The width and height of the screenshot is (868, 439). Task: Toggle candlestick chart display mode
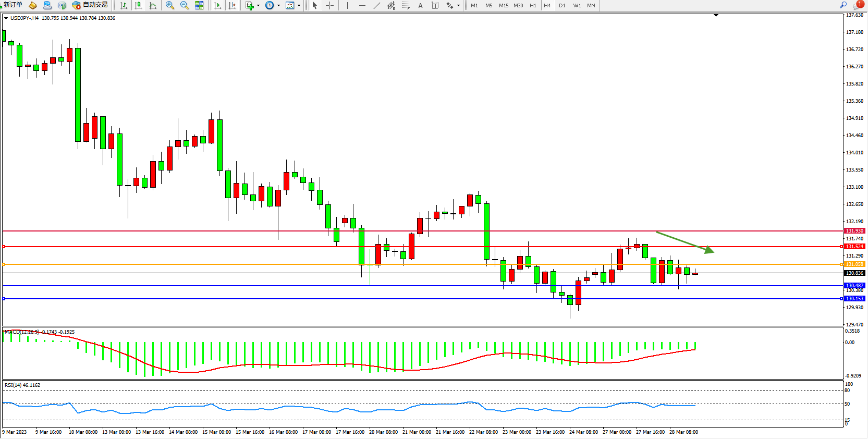click(138, 5)
